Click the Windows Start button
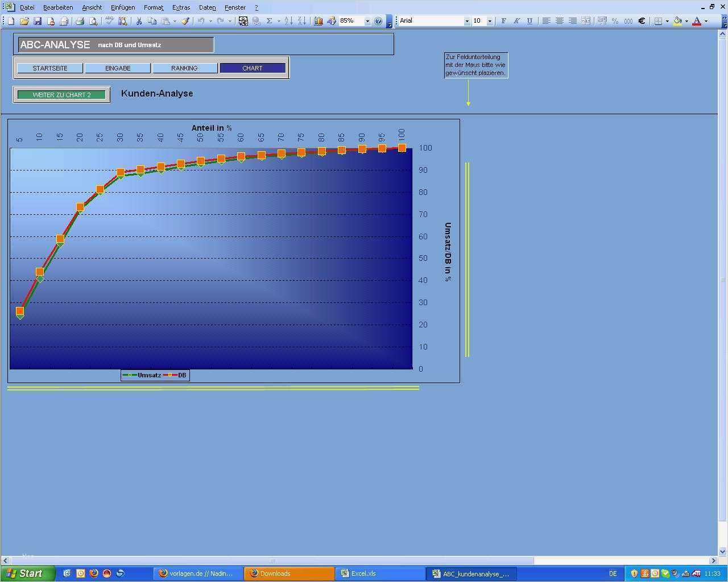 pos(27,573)
